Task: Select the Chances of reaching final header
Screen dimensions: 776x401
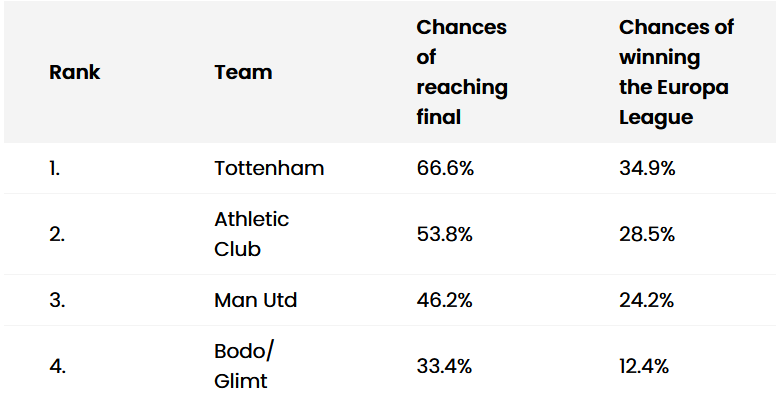Action: pyautogui.click(x=462, y=72)
